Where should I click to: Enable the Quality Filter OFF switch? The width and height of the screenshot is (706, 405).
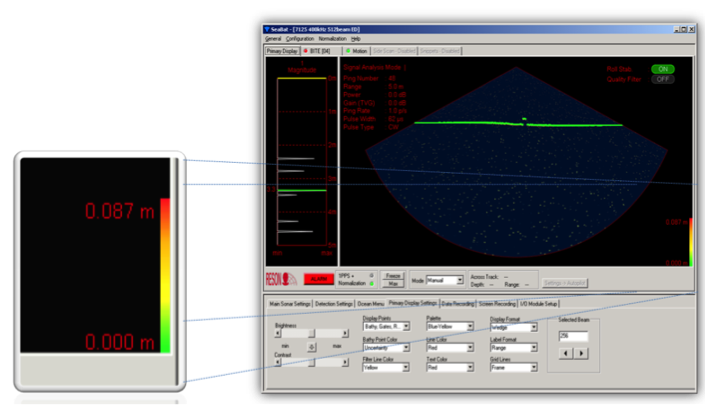pos(662,79)
